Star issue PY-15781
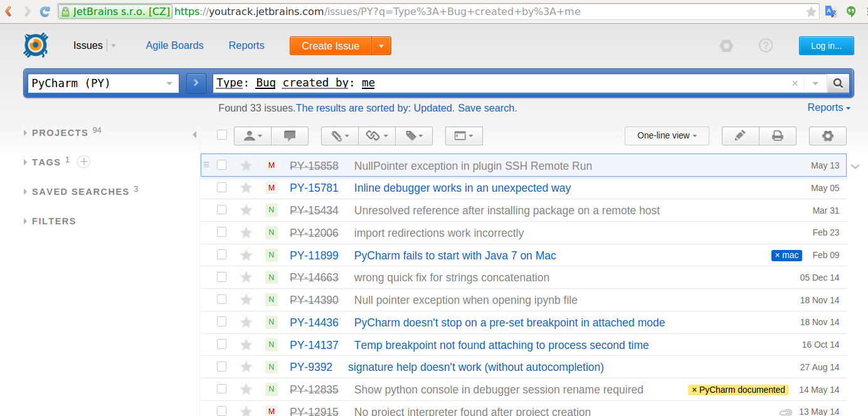Image resolution: width=868 pixels, height=416 pixels. (x=246, y=188)
